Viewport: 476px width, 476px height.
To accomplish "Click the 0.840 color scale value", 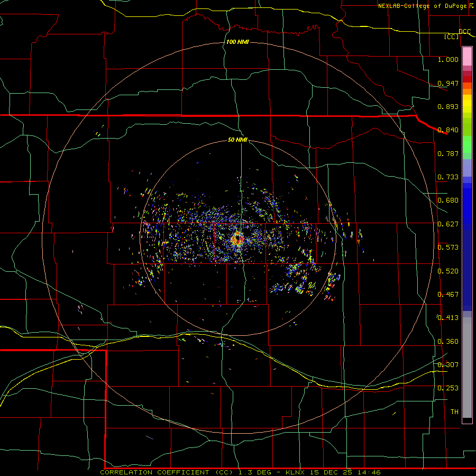I will point(448,130).
